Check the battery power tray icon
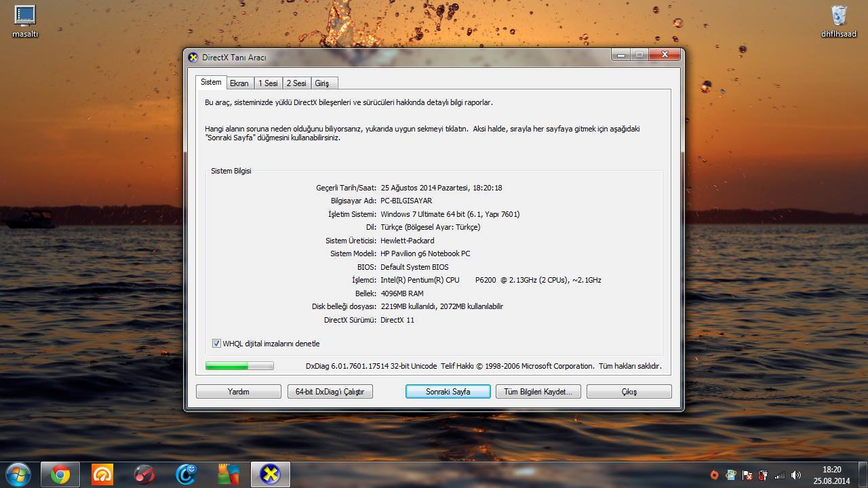Viewport: 868px width, 488px height. click(763, 475)
